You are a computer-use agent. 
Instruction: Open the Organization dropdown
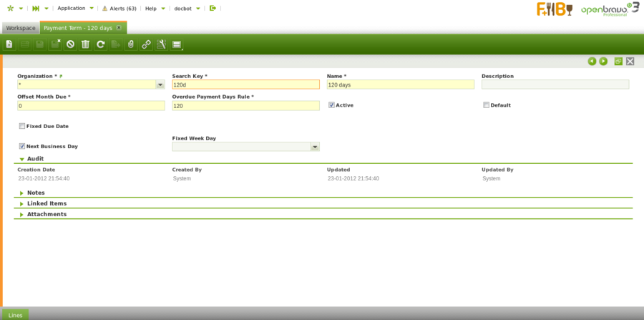[x=160, y=84]
